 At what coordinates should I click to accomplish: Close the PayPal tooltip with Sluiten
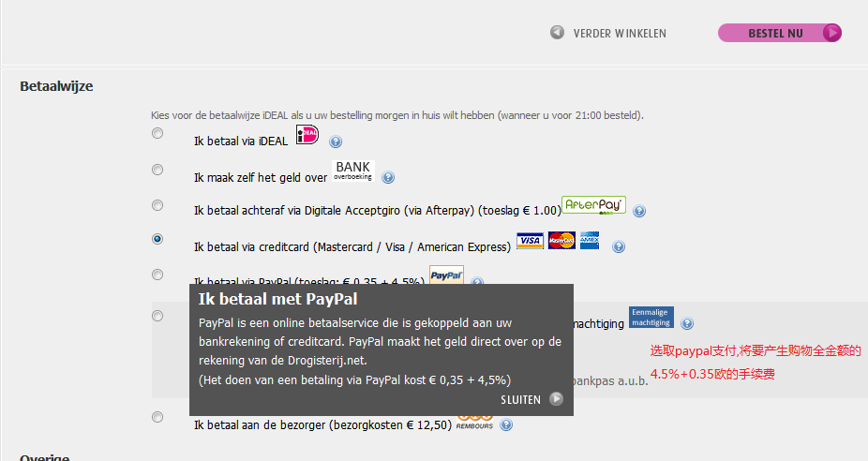tap(531, 399)
